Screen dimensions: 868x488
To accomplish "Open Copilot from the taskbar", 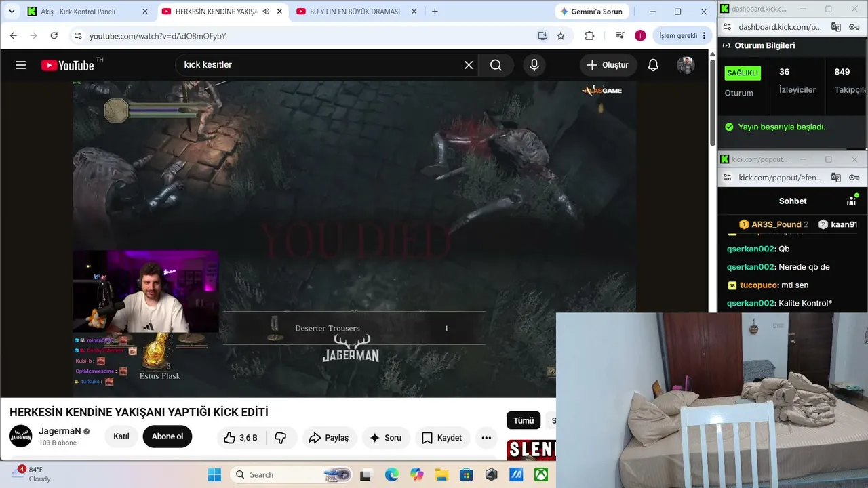I will click(416, 474).
